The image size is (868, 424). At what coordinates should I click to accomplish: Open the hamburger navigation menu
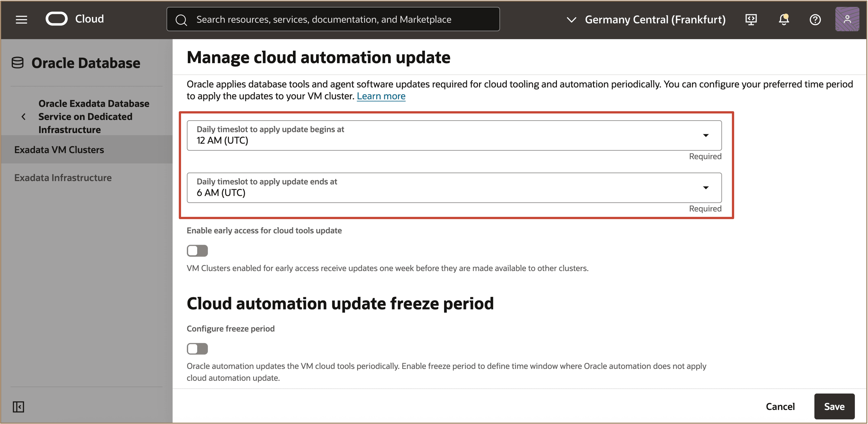click(21, 20)
